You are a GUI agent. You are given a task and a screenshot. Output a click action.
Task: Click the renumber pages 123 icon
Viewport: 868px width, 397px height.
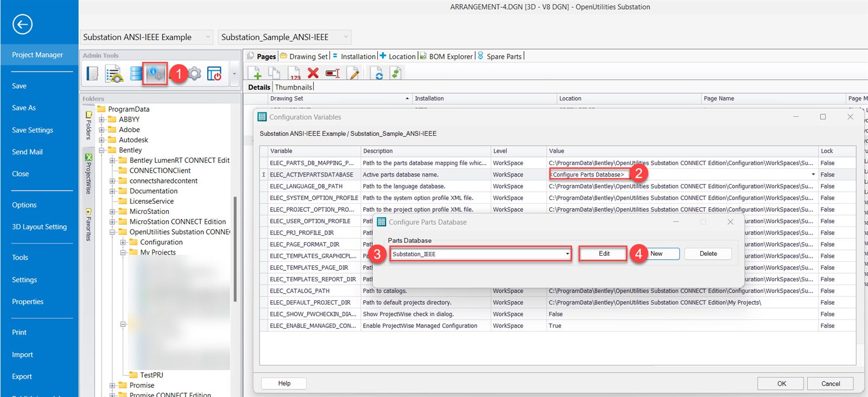(294, 73)
